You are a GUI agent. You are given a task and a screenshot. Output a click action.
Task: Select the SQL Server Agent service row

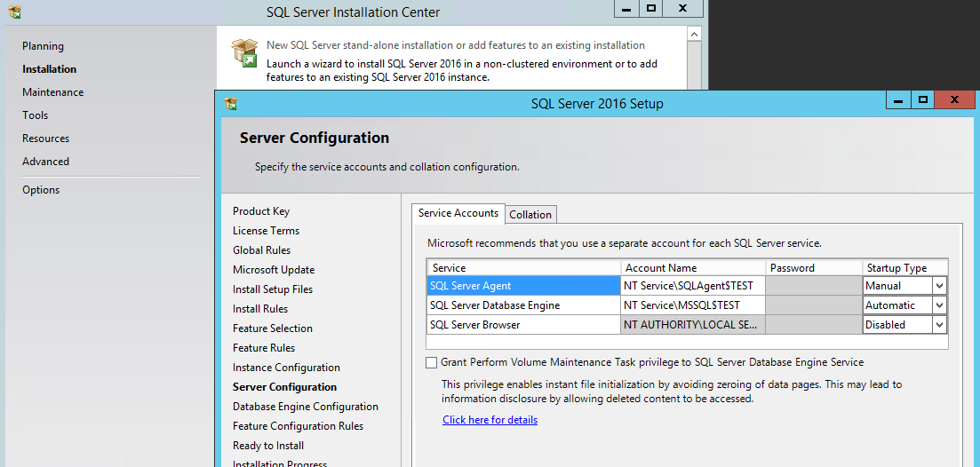(523, 286)
